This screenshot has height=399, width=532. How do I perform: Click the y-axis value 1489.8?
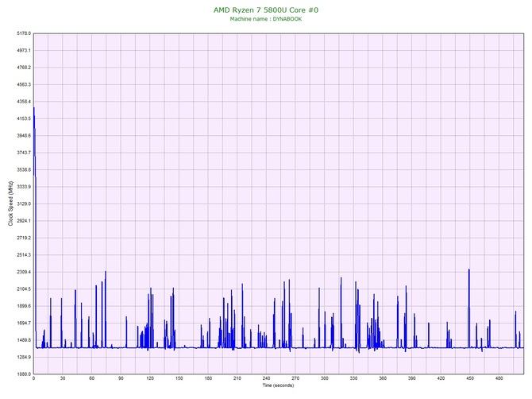coord(24,340)
